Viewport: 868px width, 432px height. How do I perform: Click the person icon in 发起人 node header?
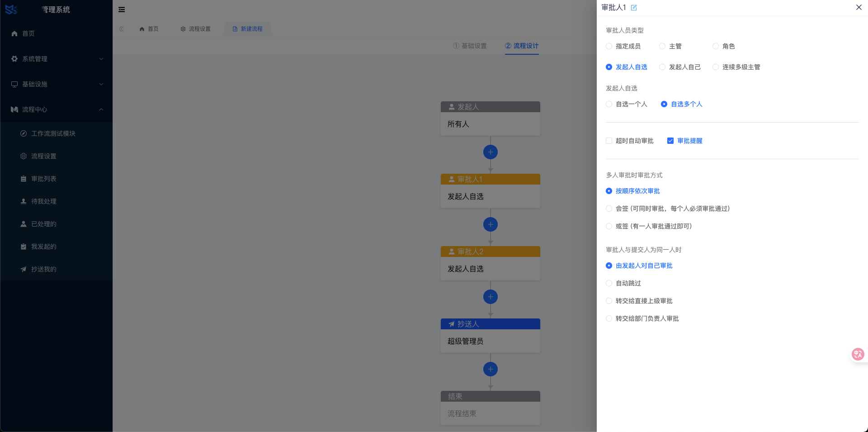(452, 107)
